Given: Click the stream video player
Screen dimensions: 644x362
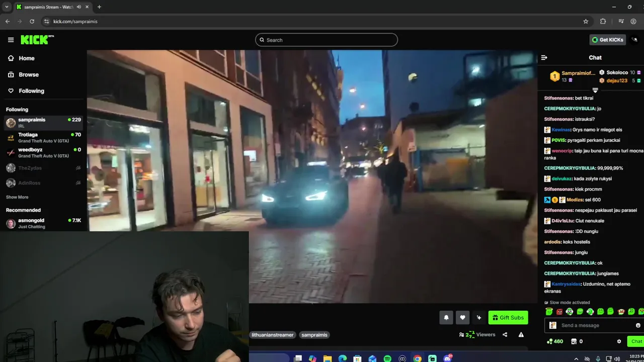Looking at the screenshot, I should pos(312,176).
